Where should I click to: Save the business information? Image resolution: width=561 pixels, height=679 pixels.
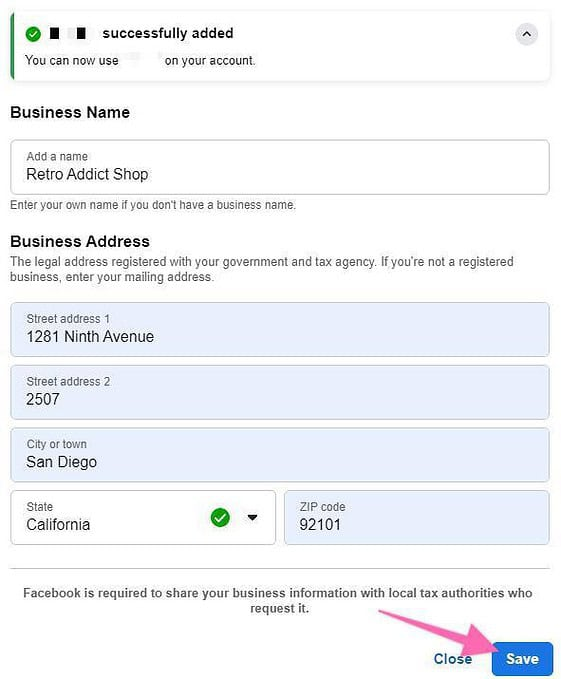(x=522, y=659)
